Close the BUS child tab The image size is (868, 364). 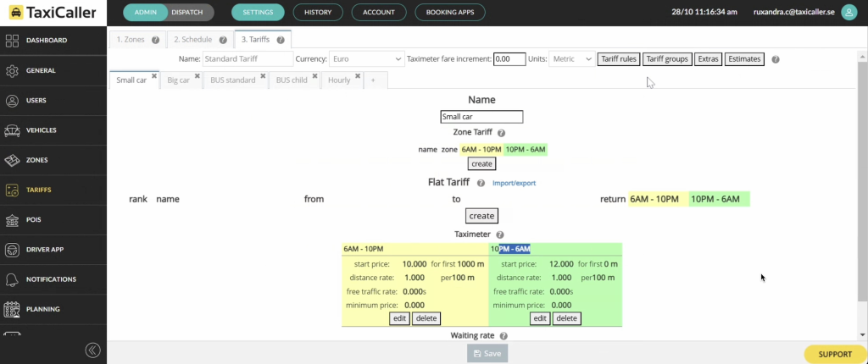coord(314,76)
